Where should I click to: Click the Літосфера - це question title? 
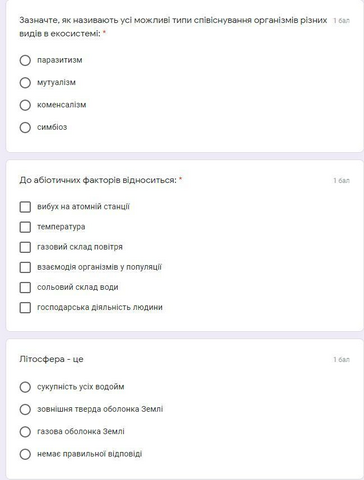click(51, 359)
